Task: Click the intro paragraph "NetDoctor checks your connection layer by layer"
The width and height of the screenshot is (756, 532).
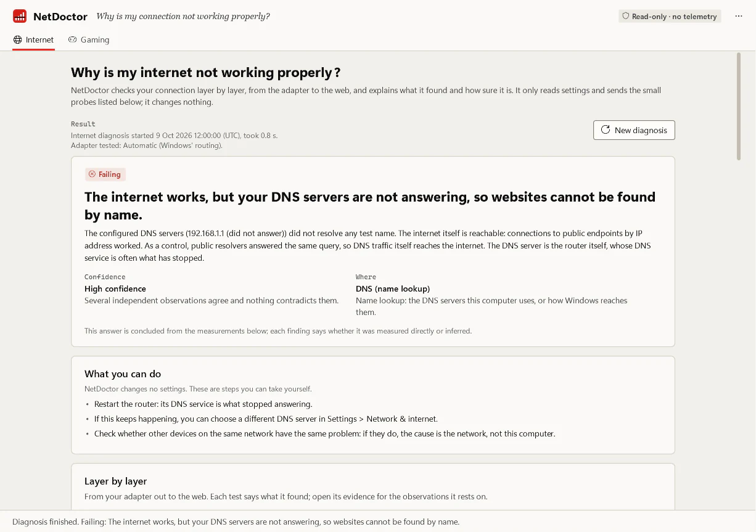Action: pyautogui.click(x=366, y=96)
